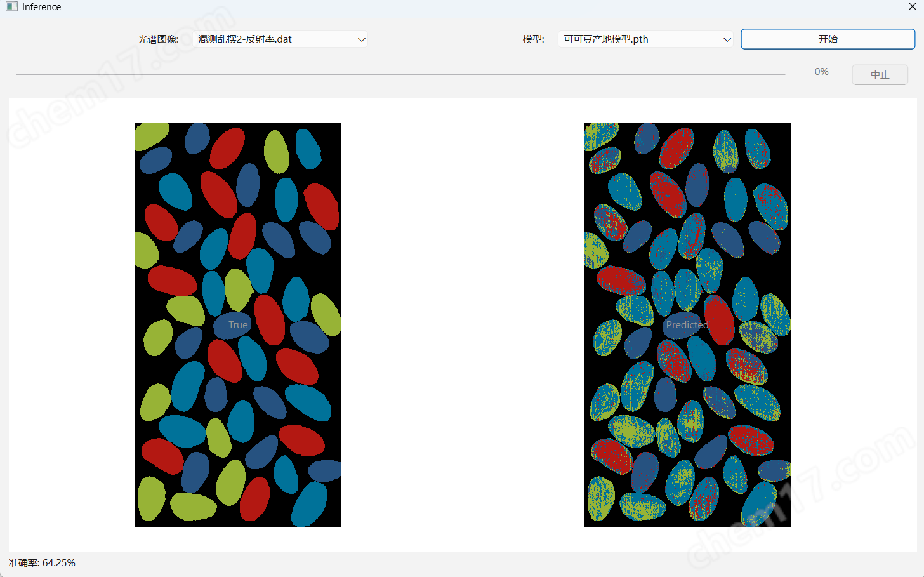924x577 pixels.
Task: Open the 光谱图像 file dropdown
Action: 280,39
